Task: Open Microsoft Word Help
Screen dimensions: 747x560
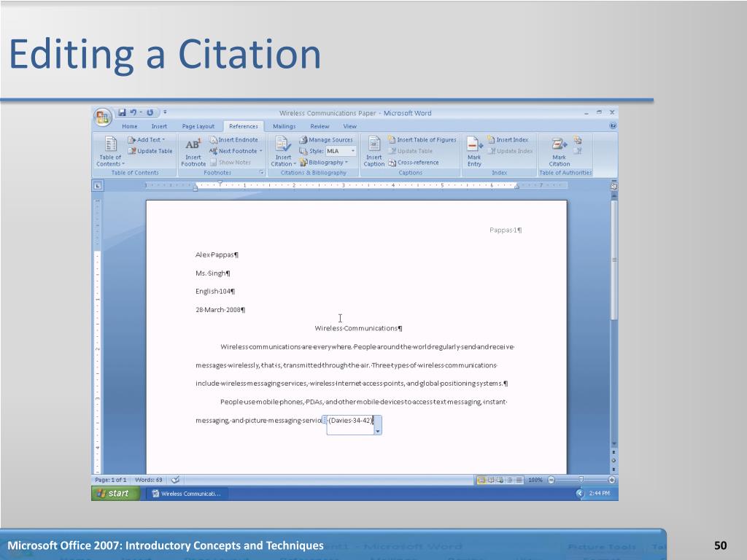Action: point(613,125)
